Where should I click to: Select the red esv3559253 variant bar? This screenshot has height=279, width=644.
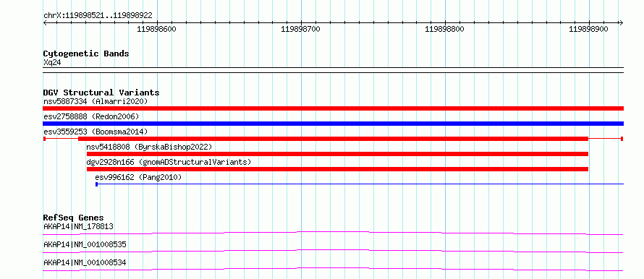(333, 139)
